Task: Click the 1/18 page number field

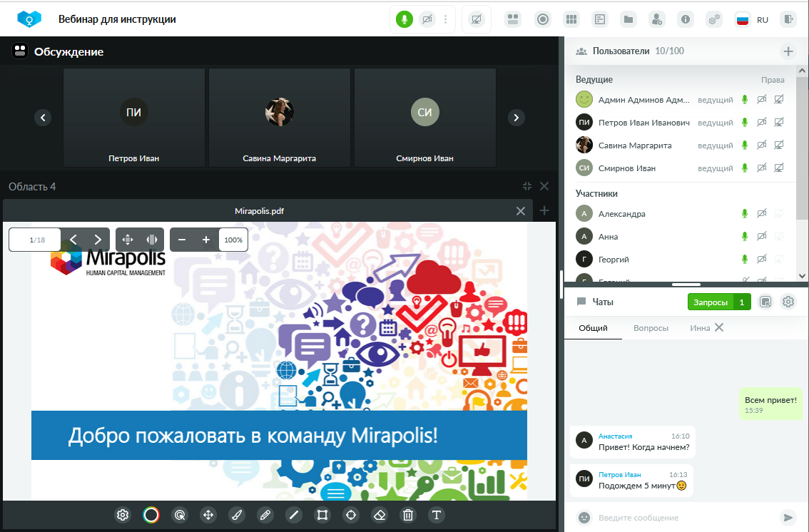Action: pos(35,240)
